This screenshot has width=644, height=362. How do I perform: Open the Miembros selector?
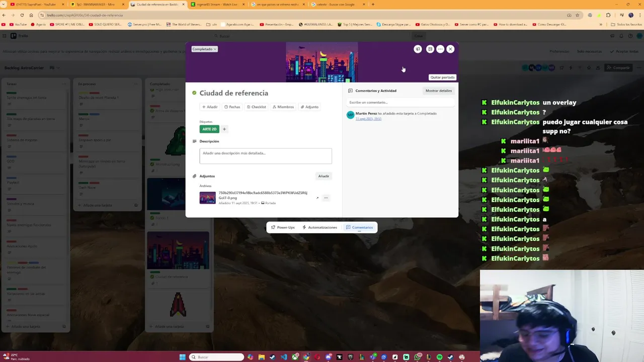pos(283,107)
